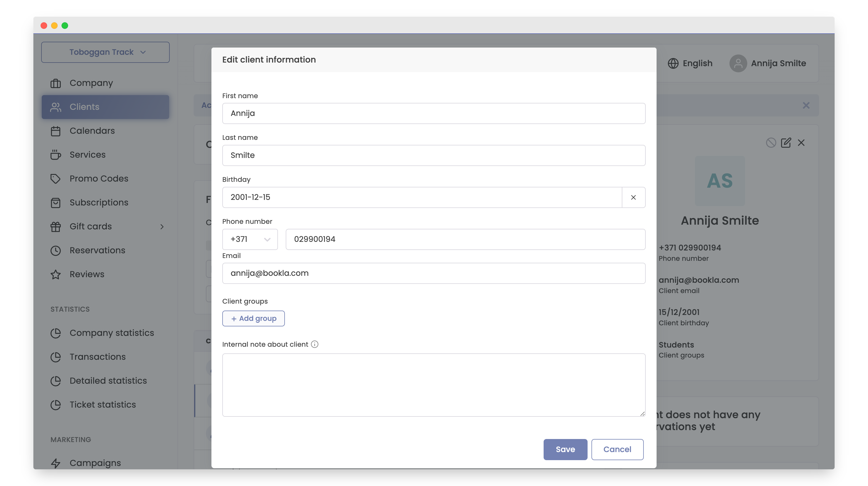Click the info icon beside Internal note

tap(314, 344)
